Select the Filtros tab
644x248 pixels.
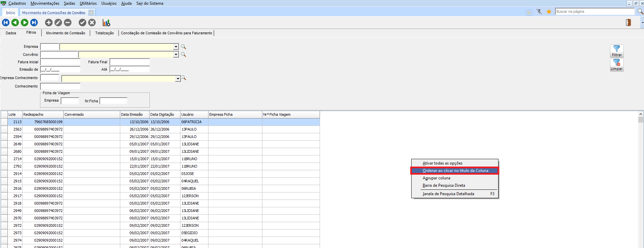click(x=31, y=33)
